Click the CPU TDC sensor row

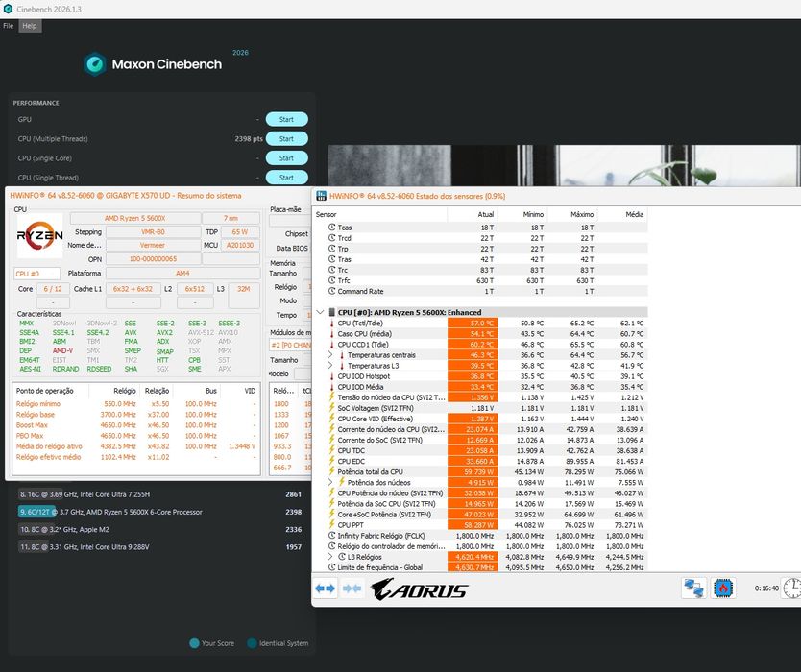point(481,450)
